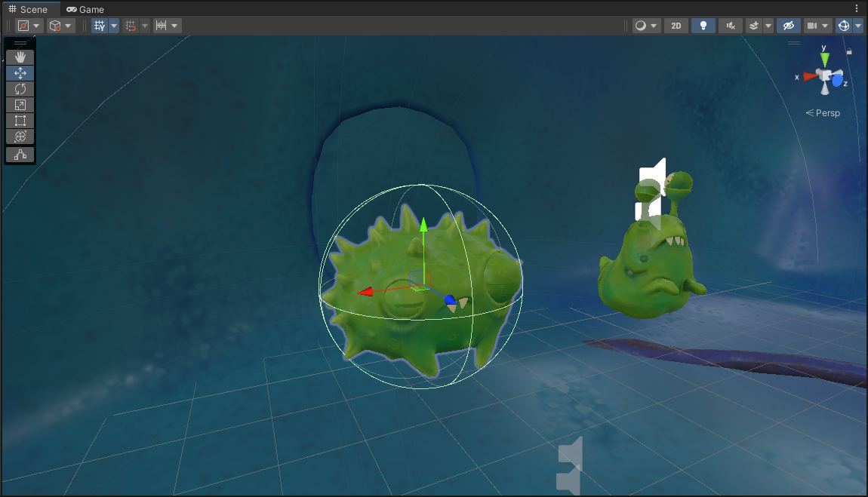The image size is (868, 497).
Task: Open effects options dropdown arrow
Action: 768,26
